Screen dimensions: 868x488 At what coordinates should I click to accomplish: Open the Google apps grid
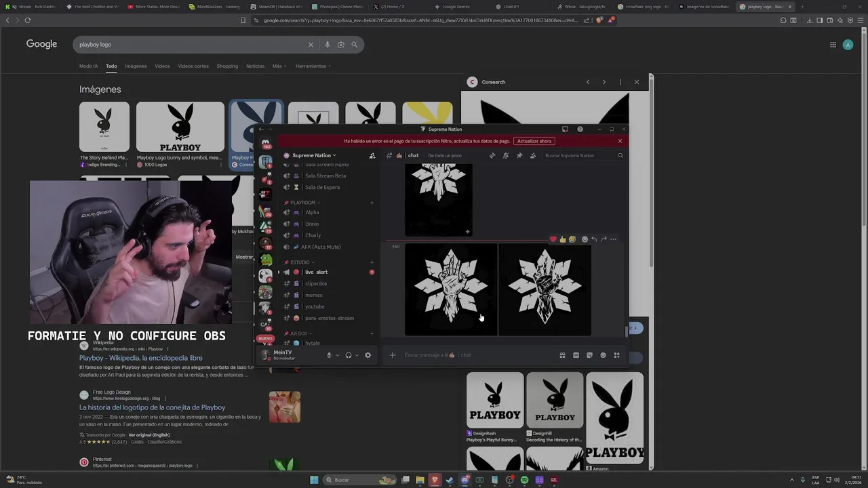pos(833,45)
